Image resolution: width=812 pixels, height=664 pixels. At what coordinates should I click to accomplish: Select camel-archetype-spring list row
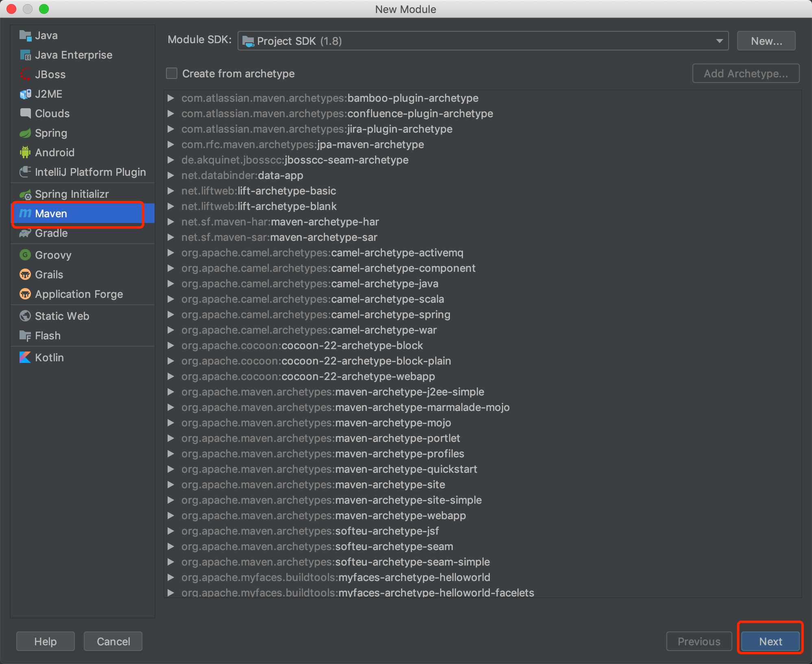click(x=316, y=315)
